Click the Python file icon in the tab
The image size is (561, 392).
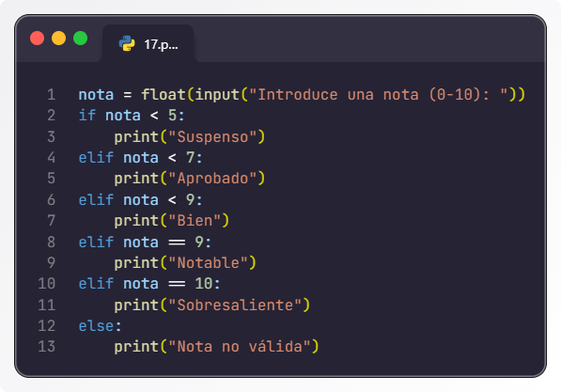[127, 43]
